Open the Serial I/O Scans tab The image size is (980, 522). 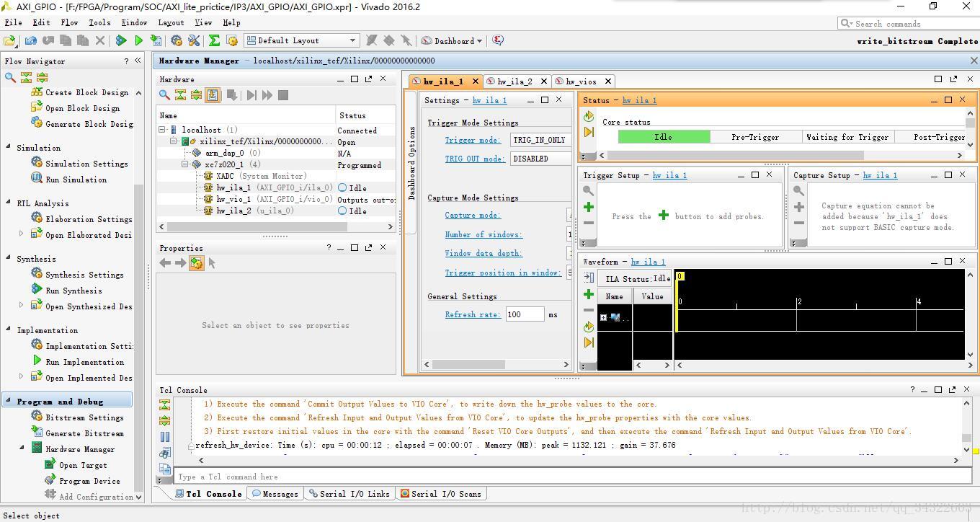tap(440, 494)
